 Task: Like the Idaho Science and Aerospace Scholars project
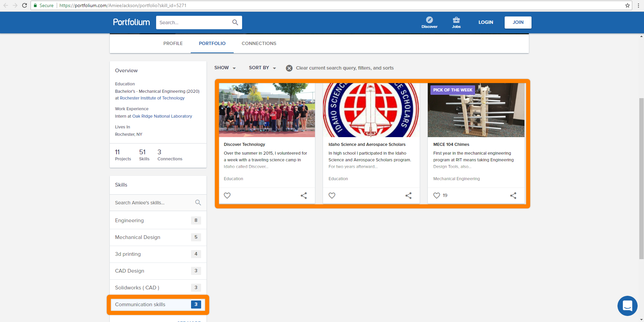click(x=332, y=196)
